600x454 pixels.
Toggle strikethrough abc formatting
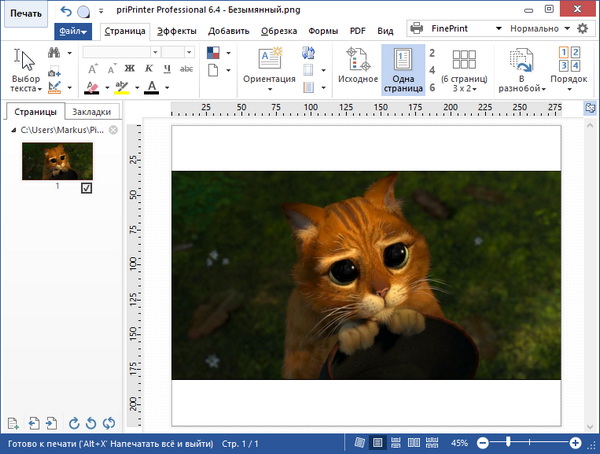click(186, 69)
